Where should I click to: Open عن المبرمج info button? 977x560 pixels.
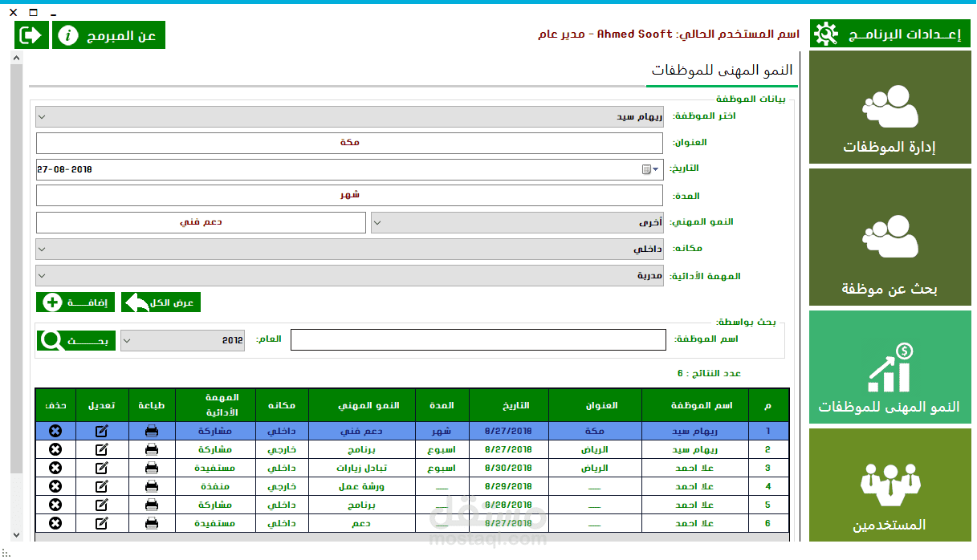pos(108,35)
